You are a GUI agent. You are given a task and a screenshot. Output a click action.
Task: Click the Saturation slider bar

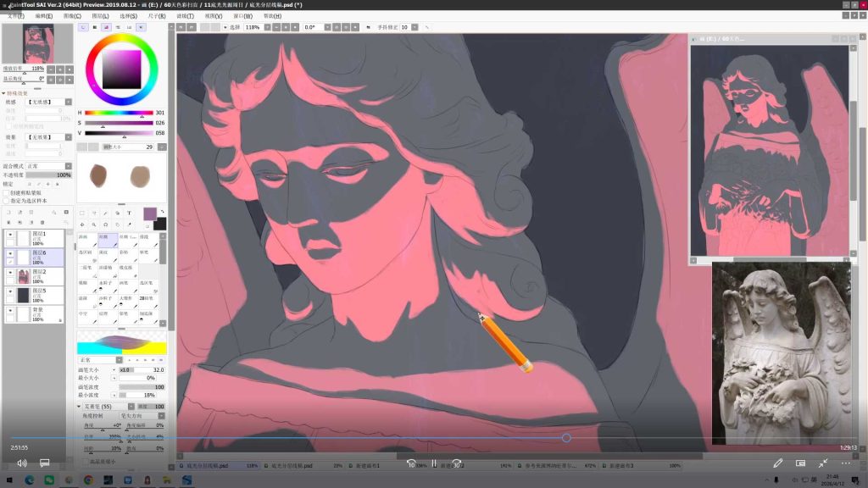119,123
